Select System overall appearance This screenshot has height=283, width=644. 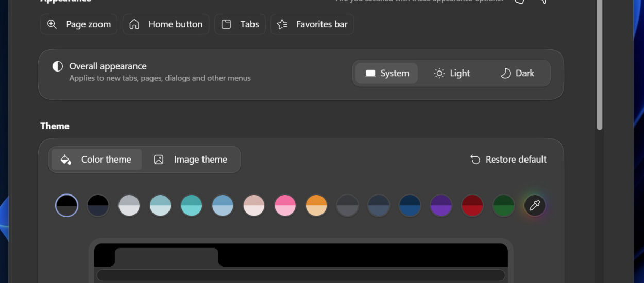(x=387, y=73)
